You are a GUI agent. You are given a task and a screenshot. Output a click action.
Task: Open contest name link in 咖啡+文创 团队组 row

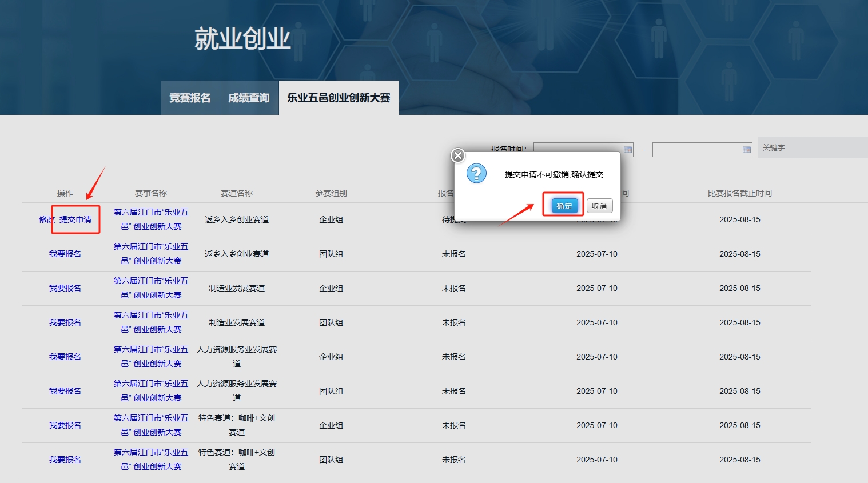click(x=151, y=460)
